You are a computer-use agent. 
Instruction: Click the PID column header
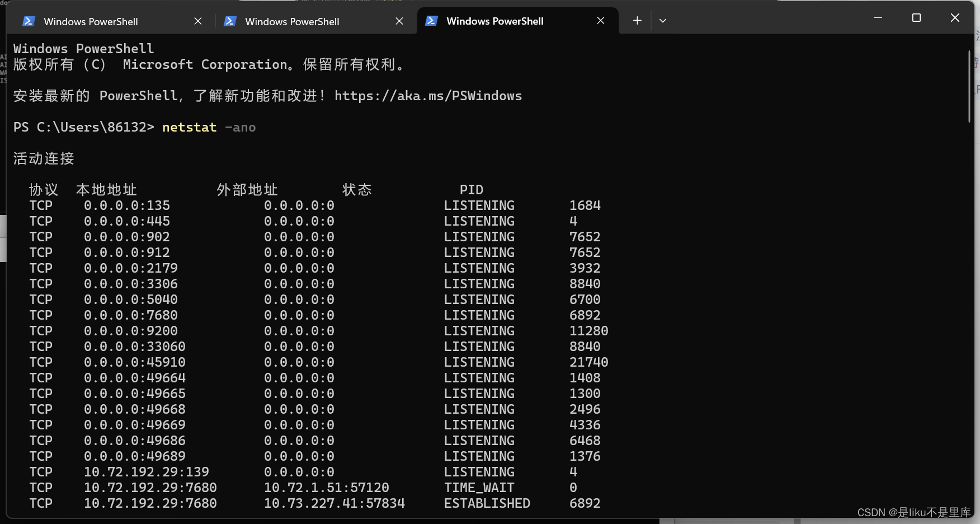click(x=472, y=190)
